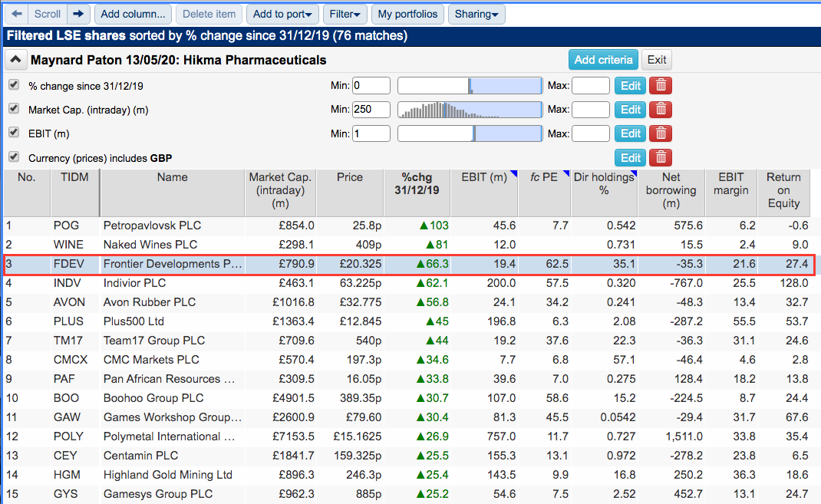The width and height of the screenshot is (821, 504).
Task: Click the % change range slider
Action: pos(470,85)
